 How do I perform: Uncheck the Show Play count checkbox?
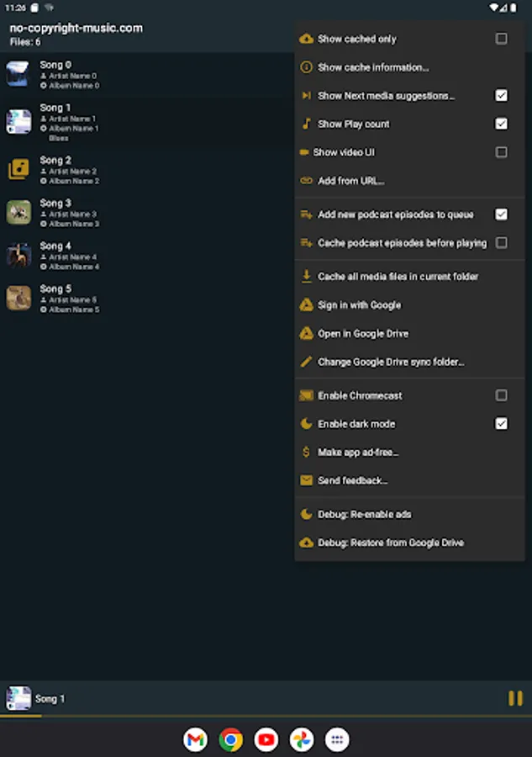(501, 124)
